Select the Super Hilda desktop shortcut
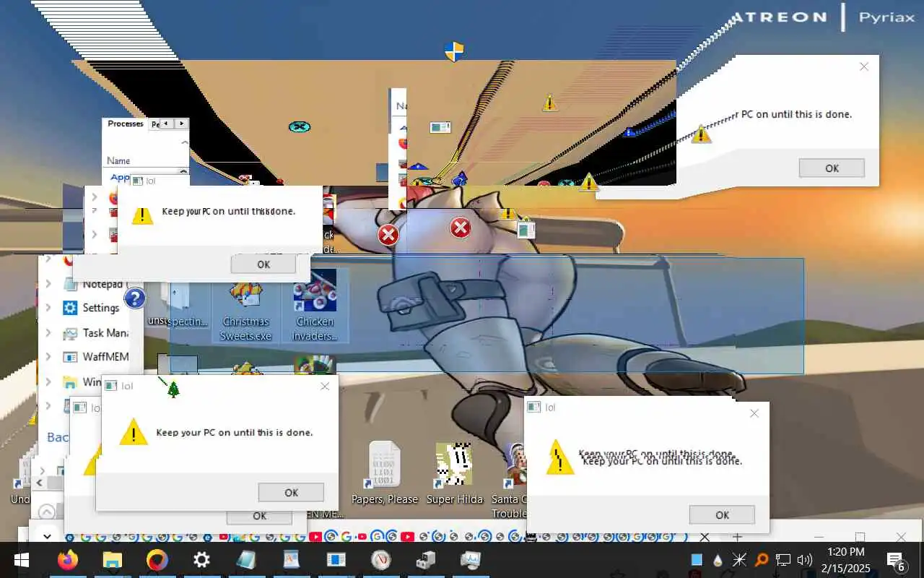The image size is (924, 578). (454, 473)
